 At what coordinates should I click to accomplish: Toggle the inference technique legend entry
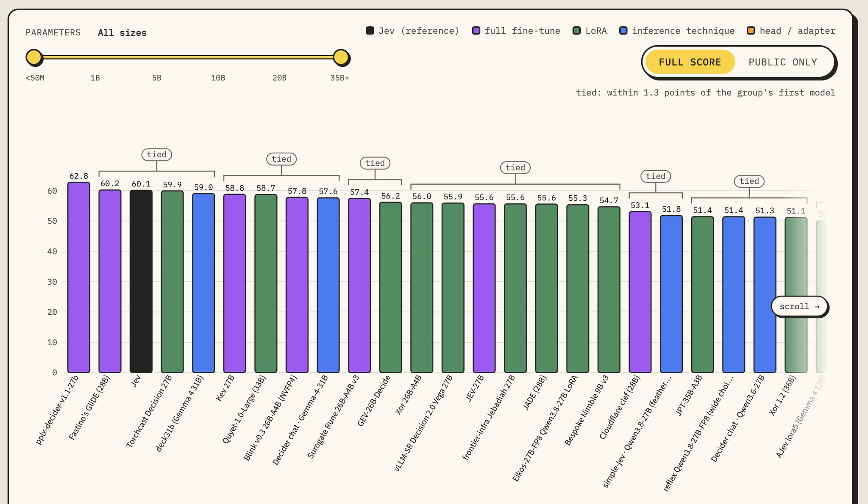point(677,30)
